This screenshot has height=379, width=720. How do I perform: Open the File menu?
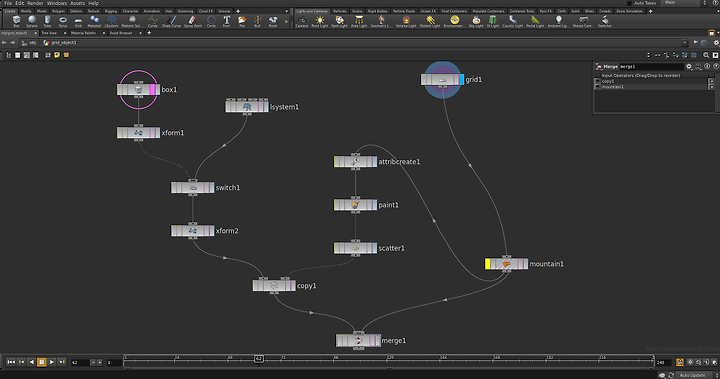pos(8,3)
